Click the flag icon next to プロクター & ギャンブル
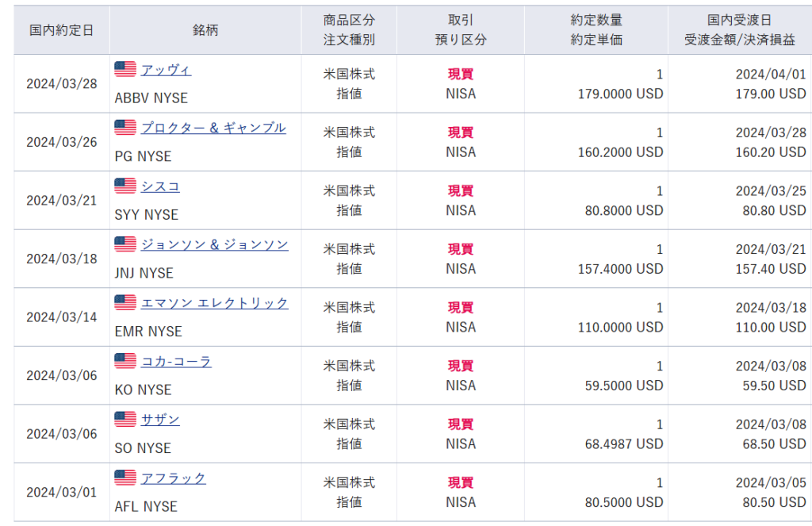The height and width of the screenshot is (526, 812). 125,128
